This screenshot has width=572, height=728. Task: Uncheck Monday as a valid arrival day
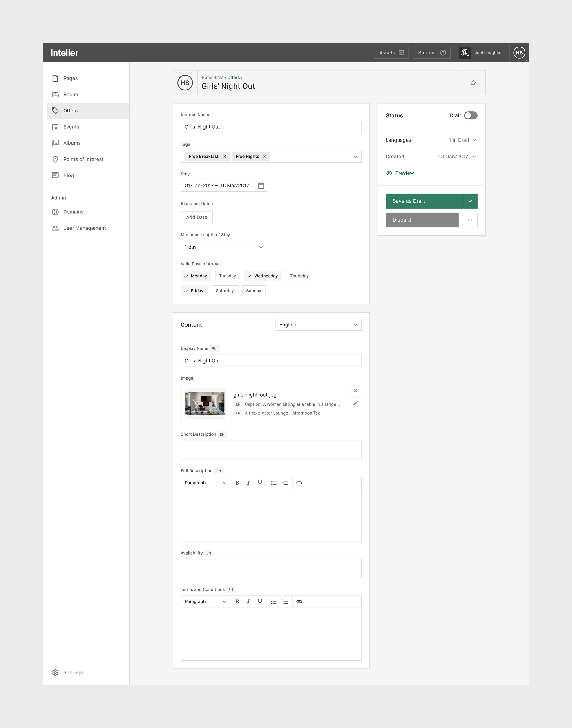(196, 276)
